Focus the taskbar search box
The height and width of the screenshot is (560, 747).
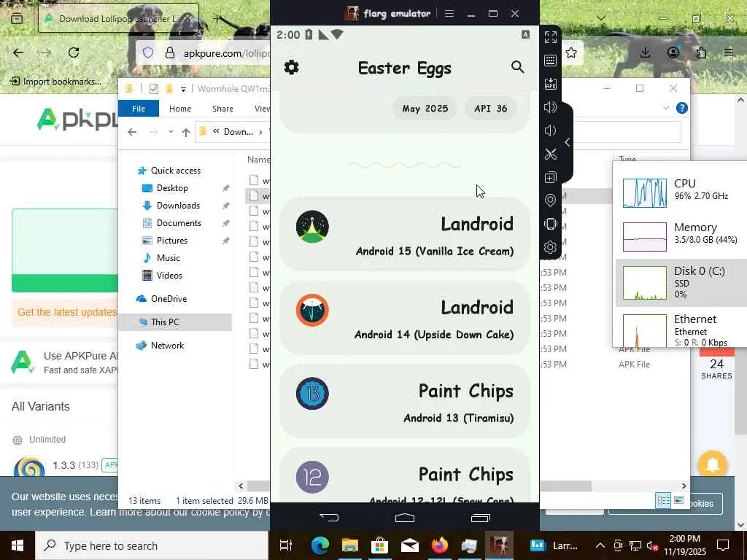[x=152, y=545]
